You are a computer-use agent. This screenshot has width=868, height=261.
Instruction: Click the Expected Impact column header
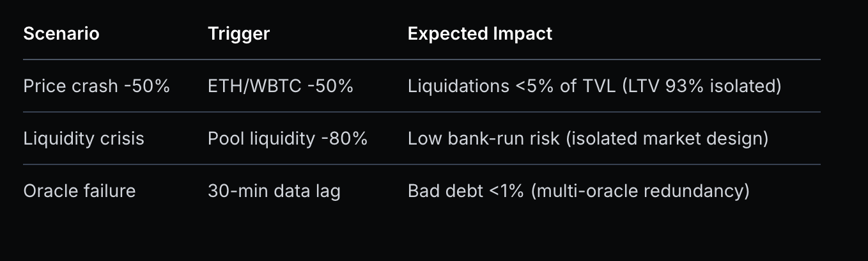click(480, 34)
